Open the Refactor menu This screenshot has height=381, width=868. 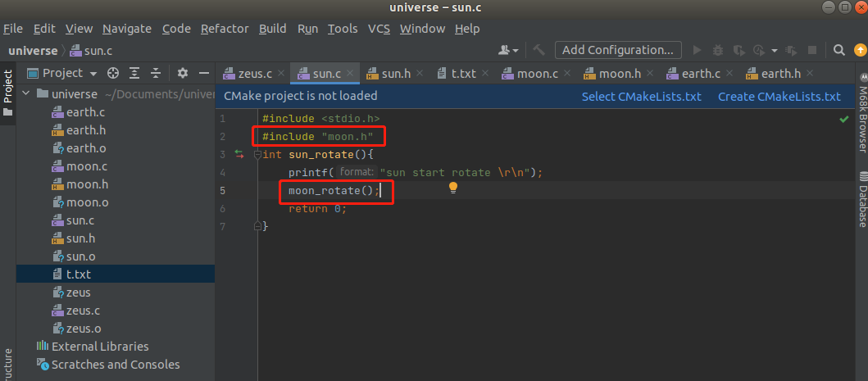click(x=224, y=29)
